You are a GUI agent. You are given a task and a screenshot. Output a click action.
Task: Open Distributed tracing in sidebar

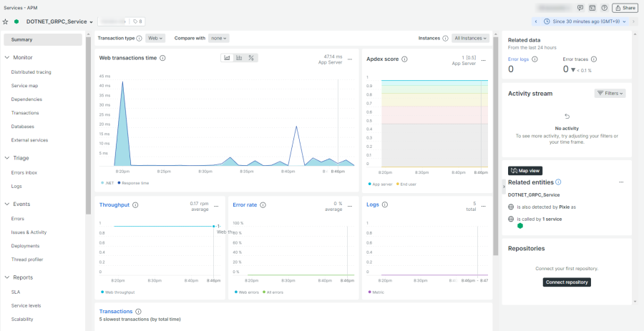[x=31, y=72]
